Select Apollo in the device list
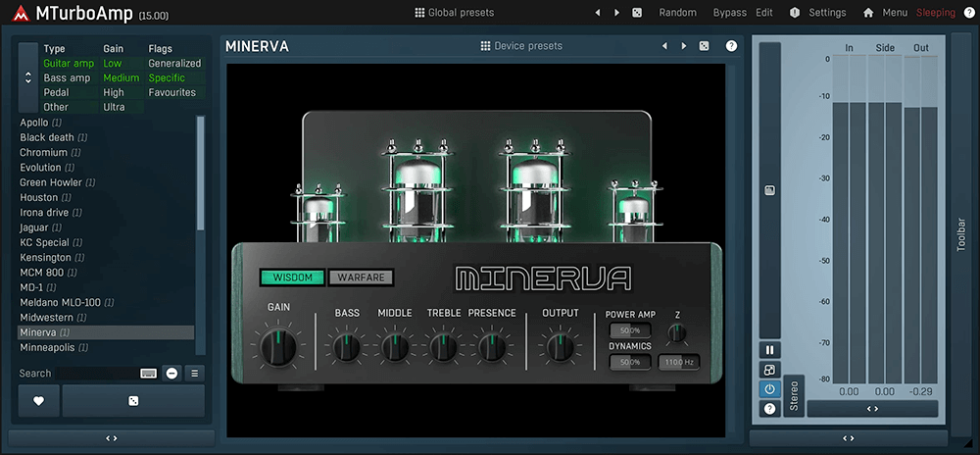980x455 pixels. pos(106,123)
